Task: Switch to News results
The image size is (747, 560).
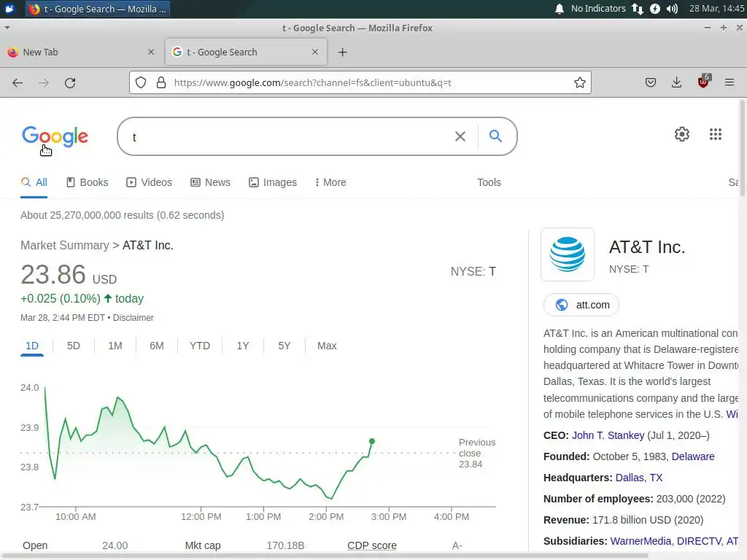Action: coord(211,182)
